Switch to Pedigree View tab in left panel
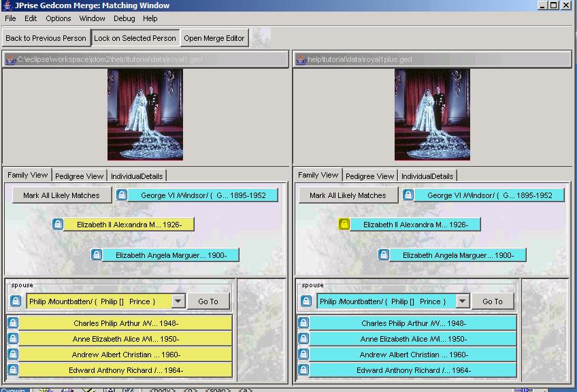 tap(80, 176)
